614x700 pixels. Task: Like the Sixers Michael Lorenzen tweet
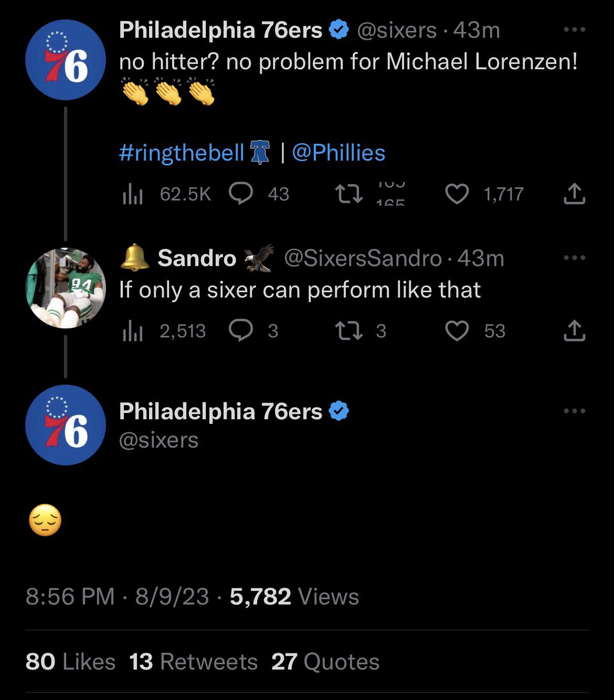[x=457, y=194]
